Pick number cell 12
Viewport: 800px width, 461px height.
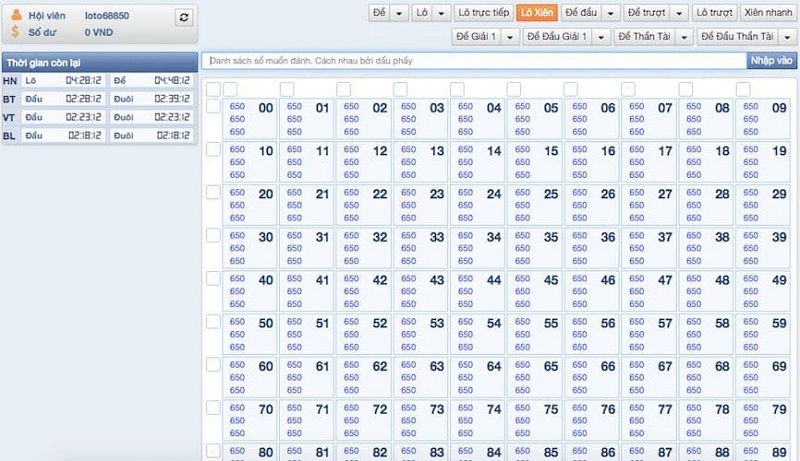(x=364, y=162)
